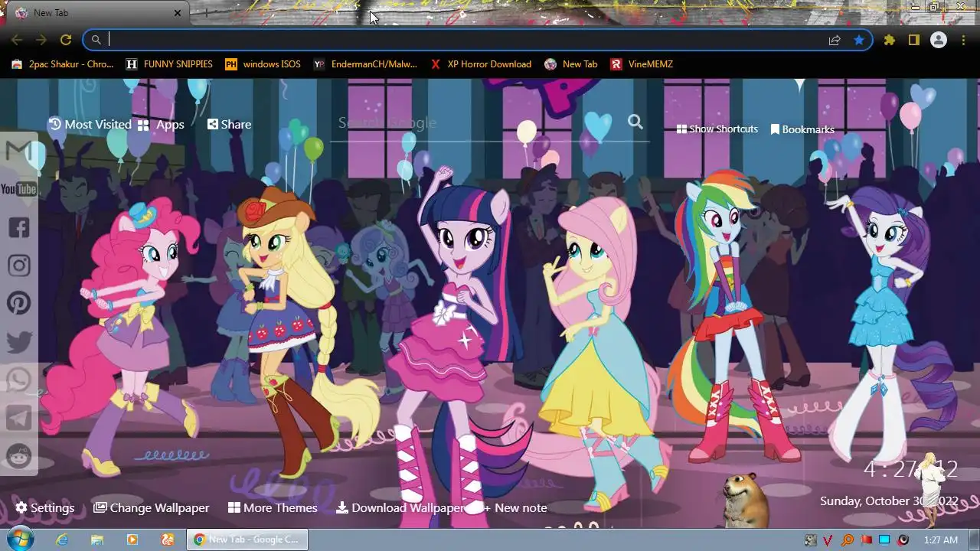Open the Bookmarks panel on page

point(802,129)
